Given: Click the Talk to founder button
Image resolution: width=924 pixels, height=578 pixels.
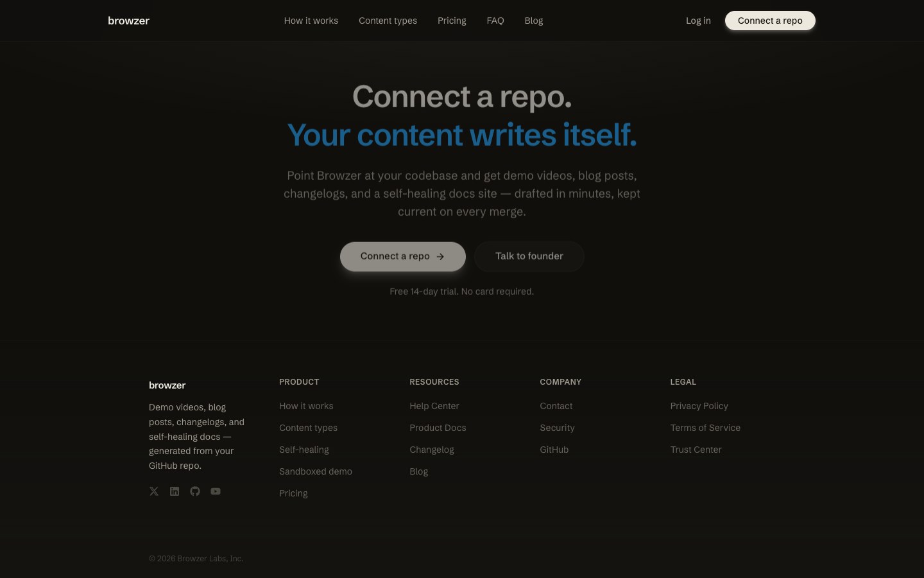Looking at the screenshot, I should pos(529,256).
